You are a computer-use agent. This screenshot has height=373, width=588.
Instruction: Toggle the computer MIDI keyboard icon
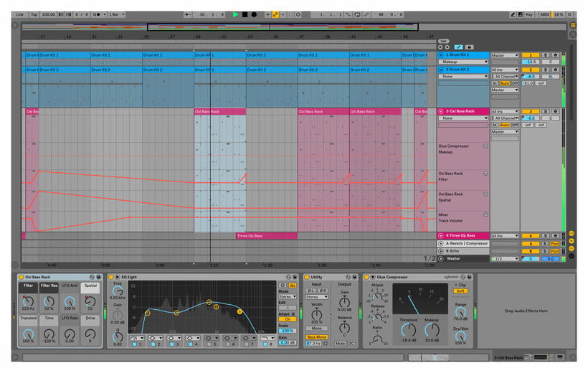pos(521,14)
